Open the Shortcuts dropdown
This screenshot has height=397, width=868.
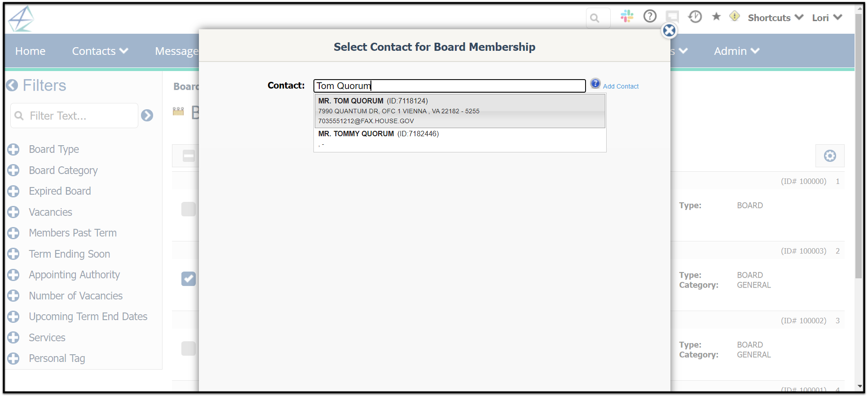pos(775,18)
